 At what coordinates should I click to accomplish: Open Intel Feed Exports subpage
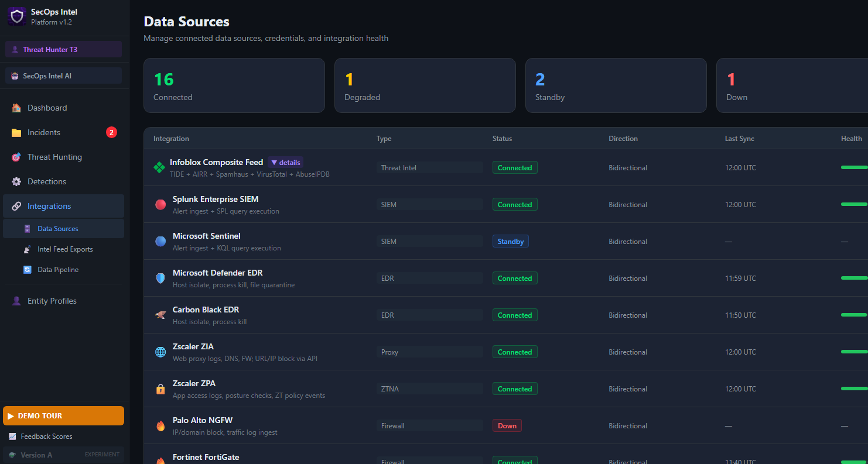pos(65,249)
